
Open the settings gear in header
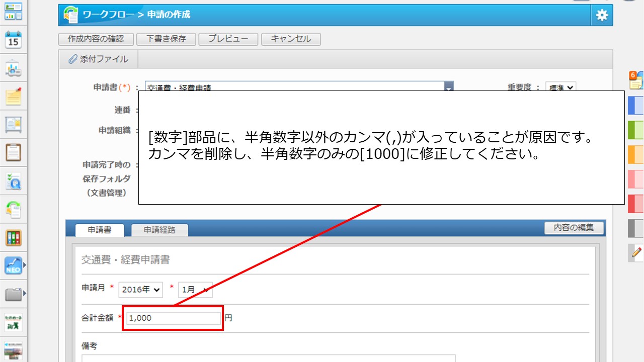pos(602,15)
